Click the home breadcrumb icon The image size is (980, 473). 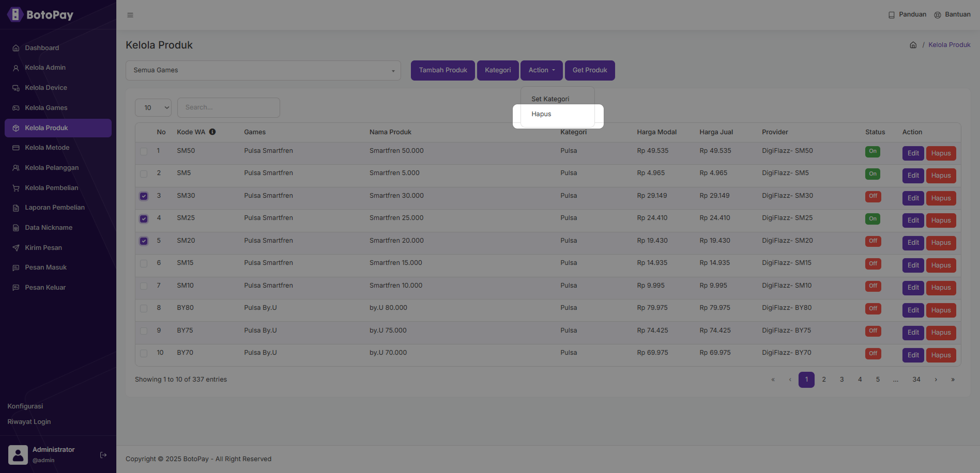coord(913,45)
